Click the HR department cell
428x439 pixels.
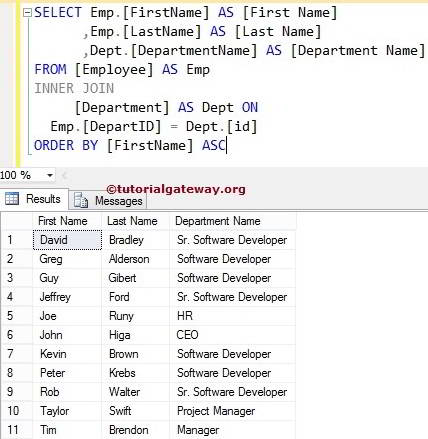233,316
